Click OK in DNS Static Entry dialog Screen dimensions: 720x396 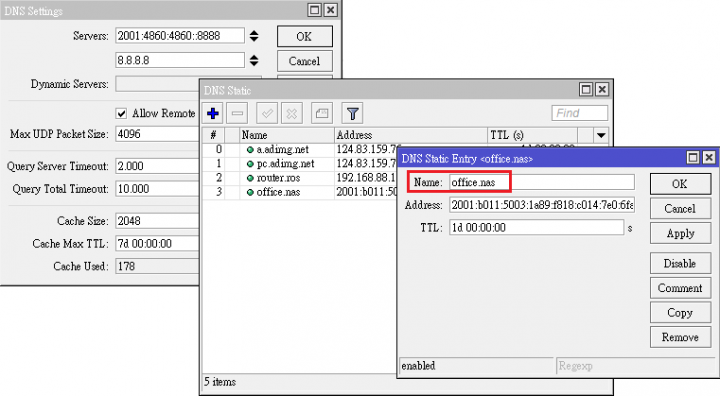tap(680, 184)
